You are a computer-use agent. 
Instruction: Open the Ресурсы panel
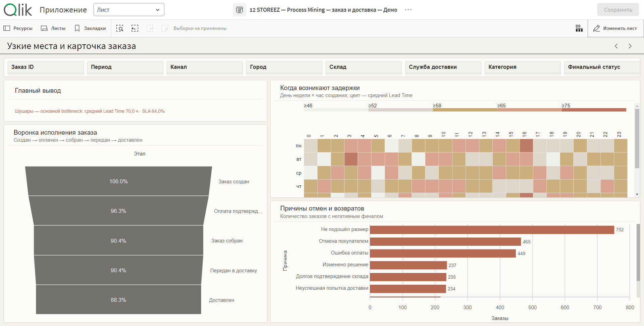pyautogui.click(x=18, y=29)
